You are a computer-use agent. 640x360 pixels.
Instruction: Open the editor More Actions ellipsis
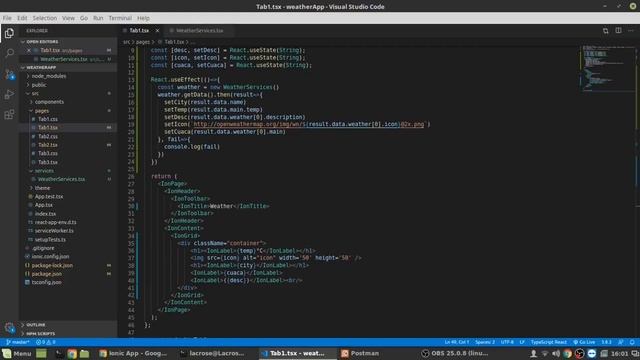tap(631, 31)
